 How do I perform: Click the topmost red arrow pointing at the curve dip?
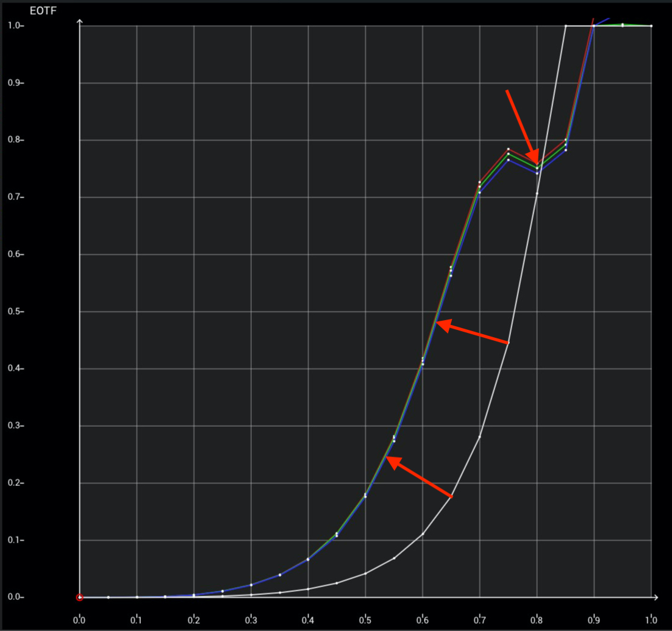522,126
